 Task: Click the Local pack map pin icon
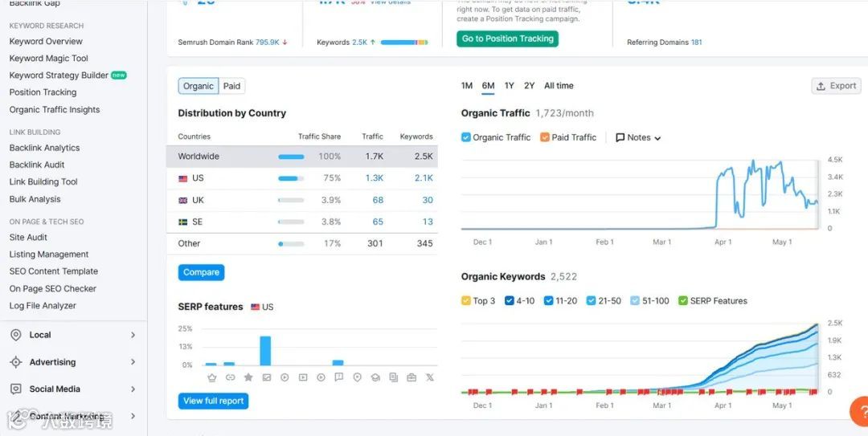357,377
